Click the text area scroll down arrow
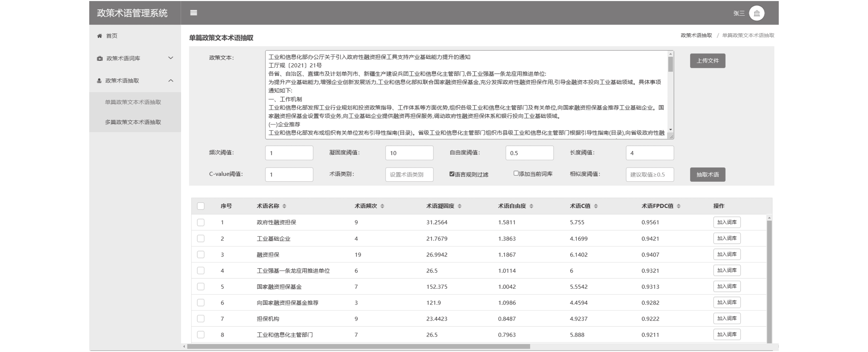The image size is (868, 352). (671, 130)
